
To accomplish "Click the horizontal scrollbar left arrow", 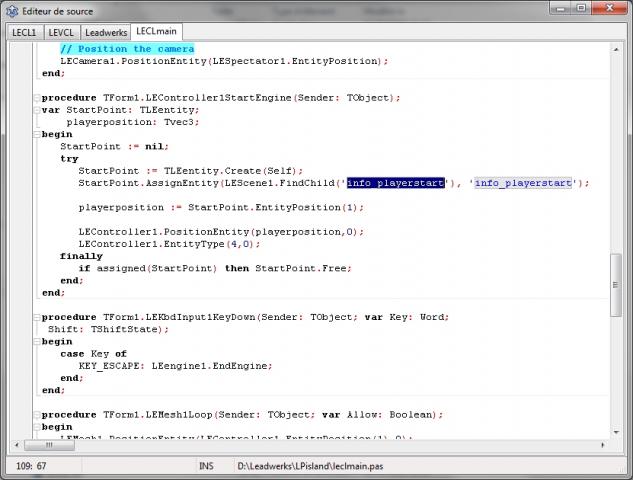I will pyautogui.click(x=17, y=445).
